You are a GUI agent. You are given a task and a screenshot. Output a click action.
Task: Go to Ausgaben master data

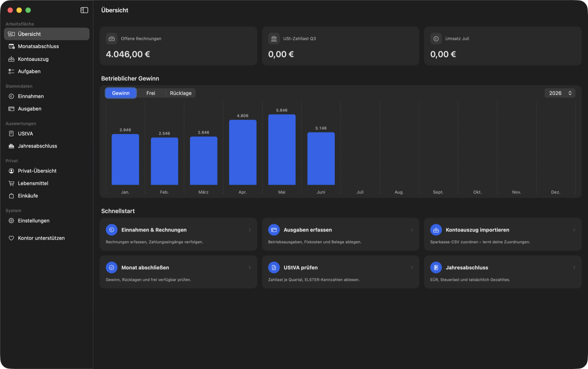tap(47, 109)
